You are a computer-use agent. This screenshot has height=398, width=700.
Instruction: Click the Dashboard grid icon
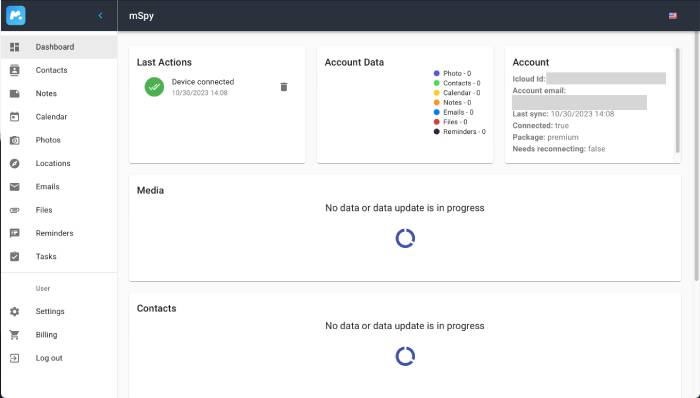15,47
